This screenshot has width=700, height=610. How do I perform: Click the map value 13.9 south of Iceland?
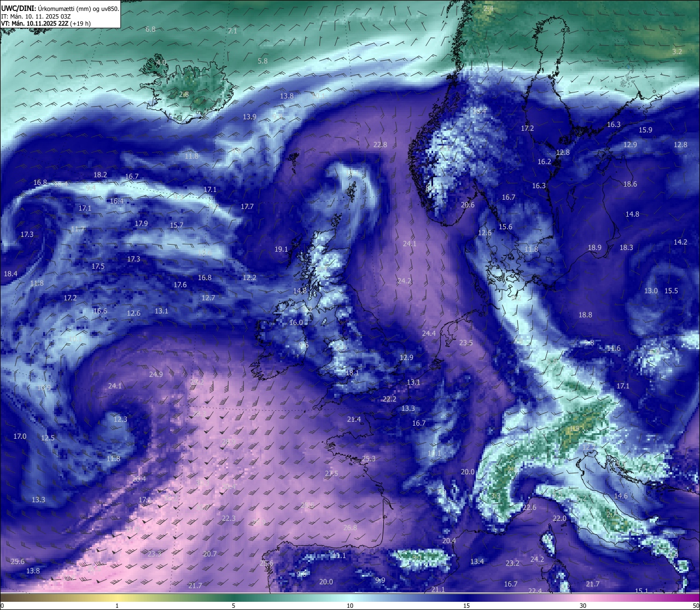(249, 117)
